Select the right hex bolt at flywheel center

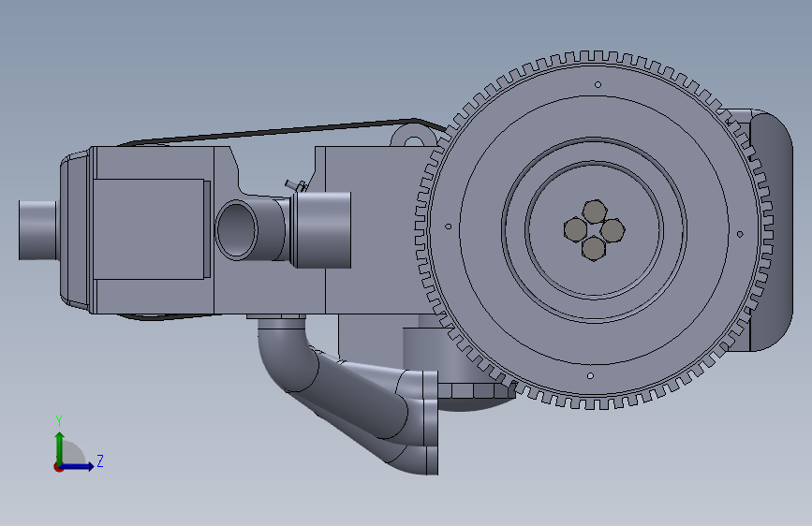tap(613, 230)
